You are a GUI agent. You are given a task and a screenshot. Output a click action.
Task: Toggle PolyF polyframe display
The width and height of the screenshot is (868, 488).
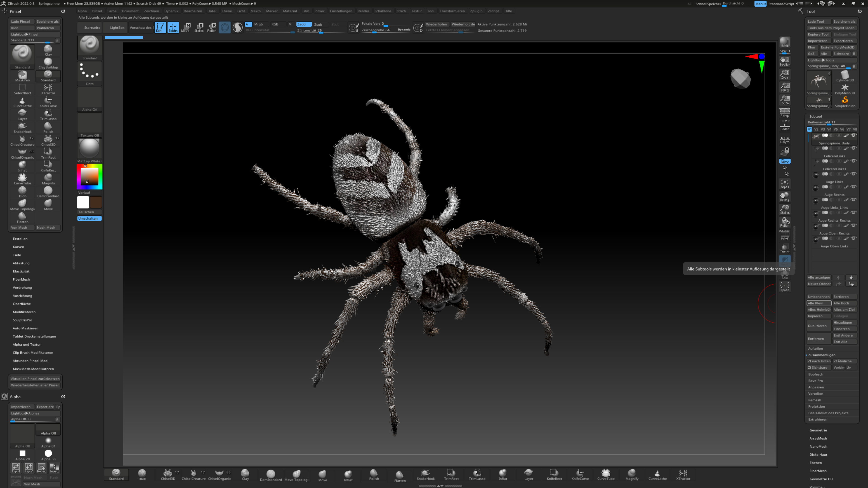pyautogui.click(x=784, y=235)
